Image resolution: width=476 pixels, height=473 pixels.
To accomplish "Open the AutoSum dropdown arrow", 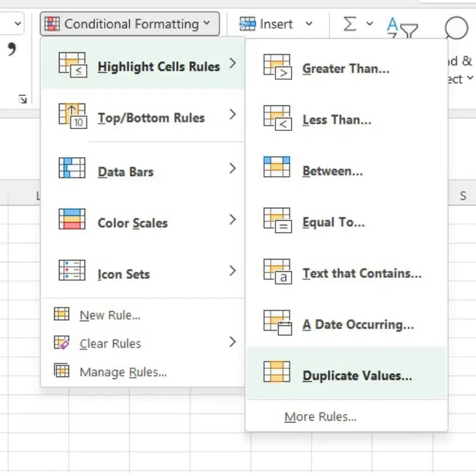I will [x=369, y=24].
